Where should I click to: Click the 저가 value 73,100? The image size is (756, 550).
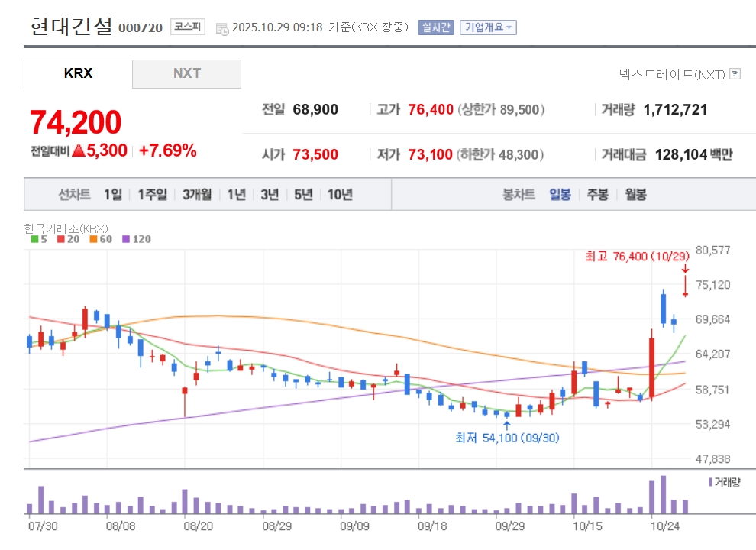(x=430, y=154)
